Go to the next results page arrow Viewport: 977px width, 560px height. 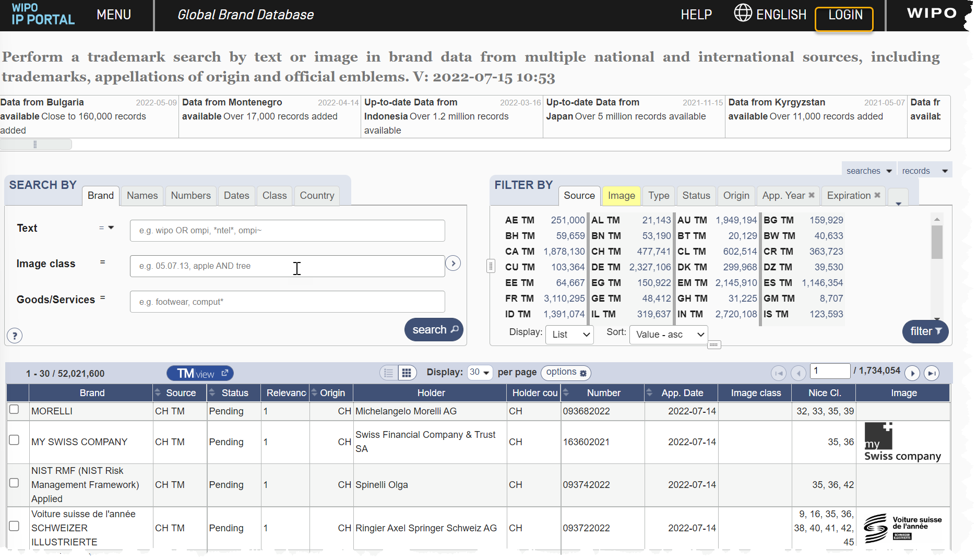[x=912, y=373]
